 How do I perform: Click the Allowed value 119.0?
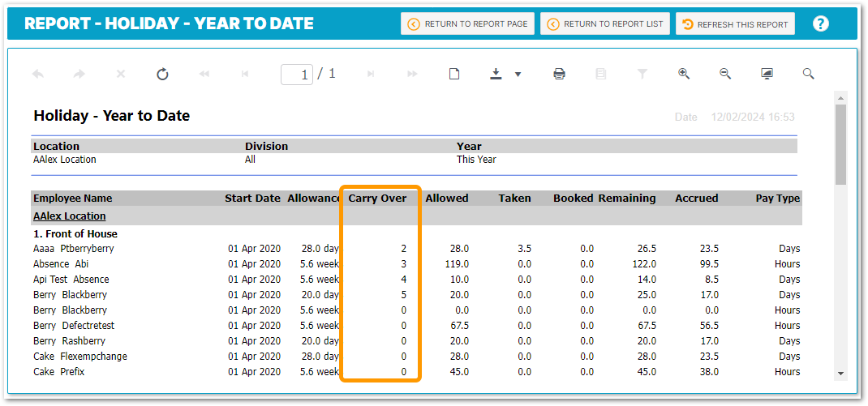point(457,264)
